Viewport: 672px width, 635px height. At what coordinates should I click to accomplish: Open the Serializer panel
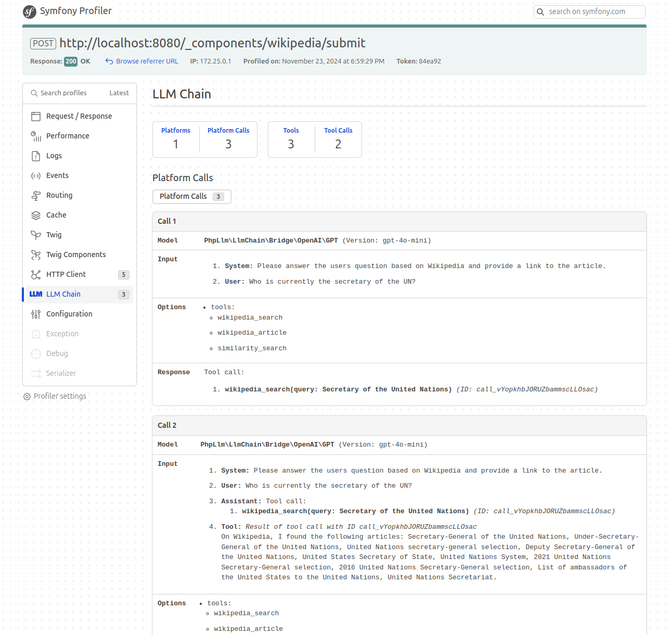[60, 373]
